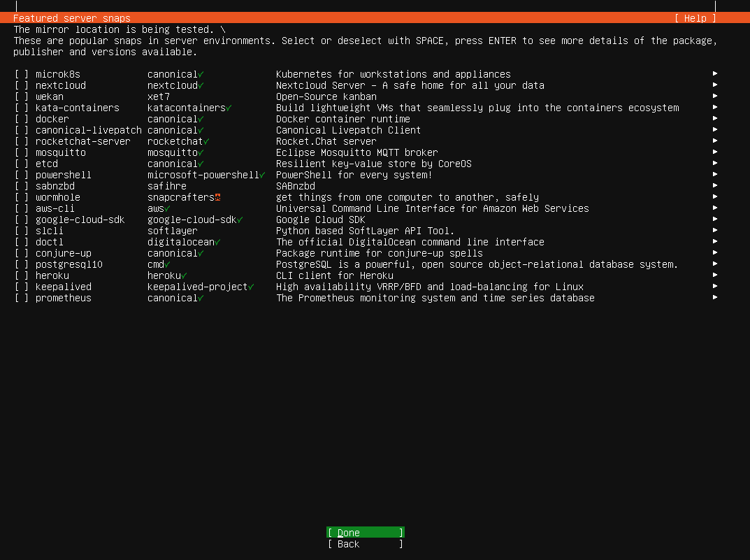Screen dimensions: 750x560
Task: Click the verified badge next to mosquitto publisher
Action: coord(201,152)
